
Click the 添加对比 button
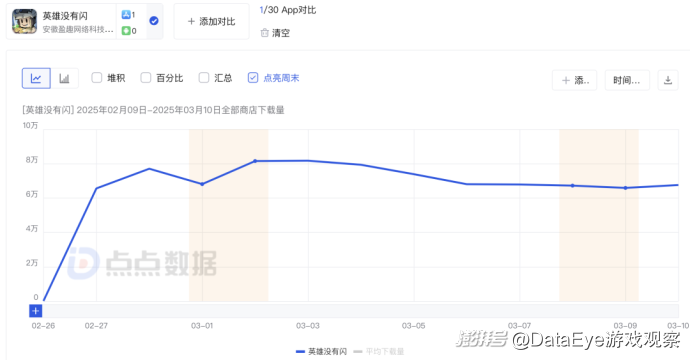(x=211, y=22)
